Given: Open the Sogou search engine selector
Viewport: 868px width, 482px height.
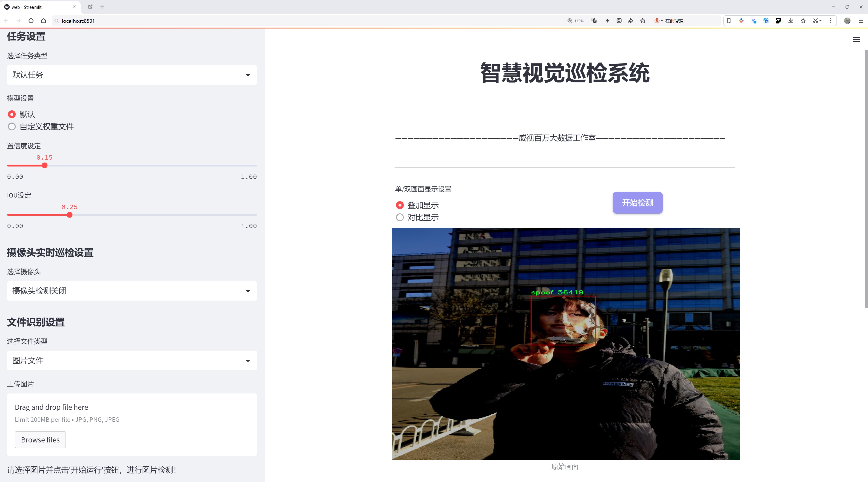Looking at the screenshot, I should (659, 20).
